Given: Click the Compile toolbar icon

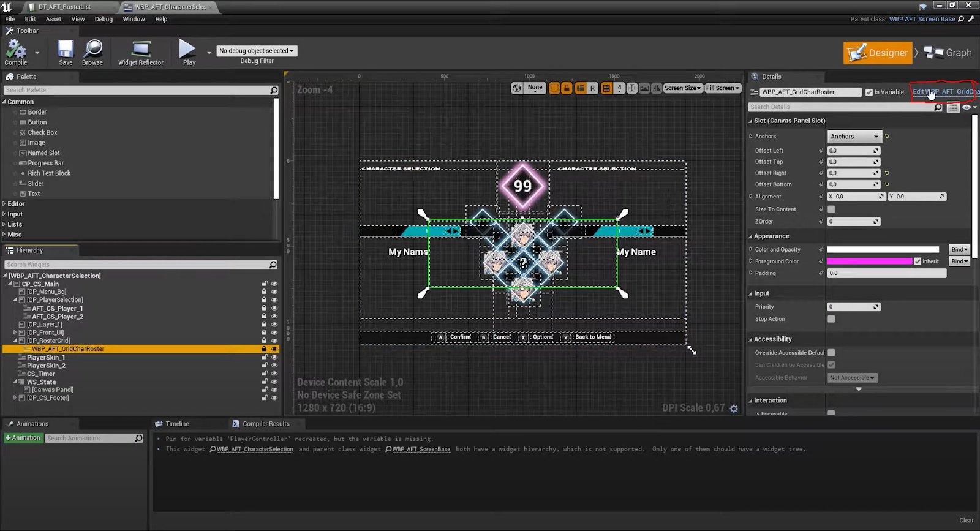Looking at the screenshot, I should click(x=16, y=50).
